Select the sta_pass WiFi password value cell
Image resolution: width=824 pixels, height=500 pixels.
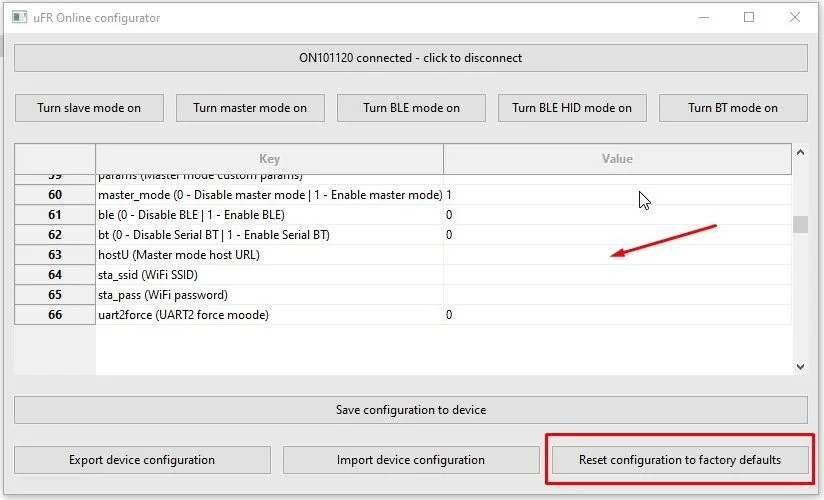tap(617, 295)
